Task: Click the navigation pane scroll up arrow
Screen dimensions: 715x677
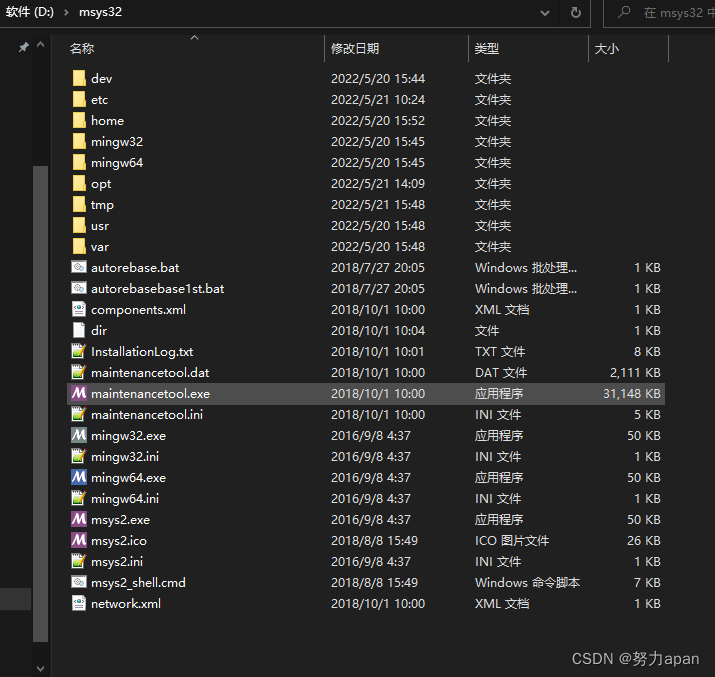Action: [x=41, y=45]
